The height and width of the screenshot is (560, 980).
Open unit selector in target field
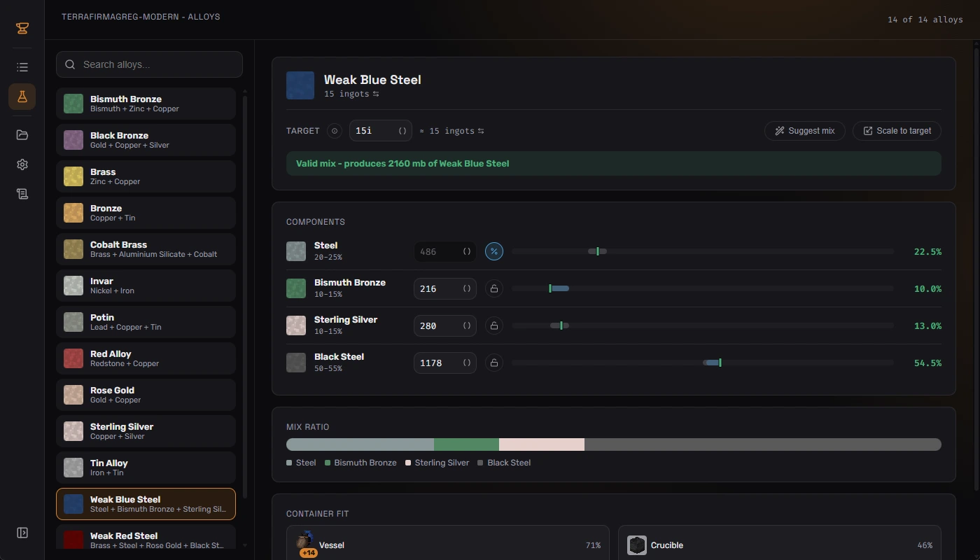click(x=402, y=131)
